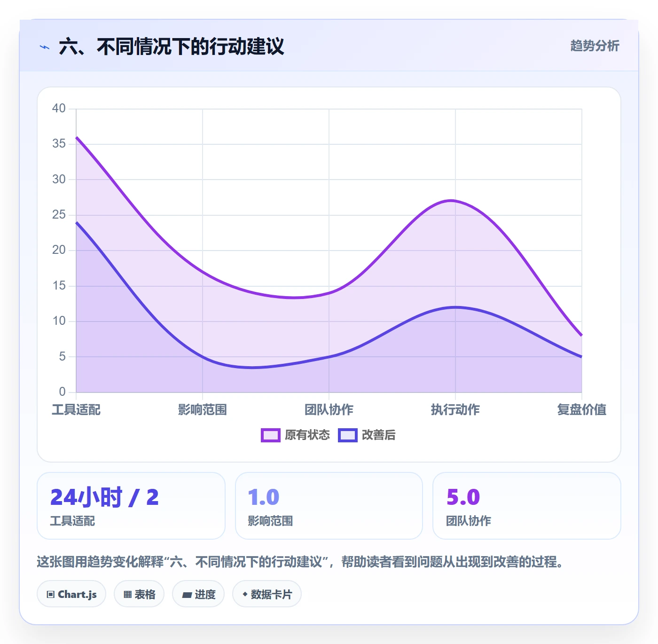This screenshot has height=644, width=658.
Task: Click the y-axis value 30
Action: click(59, 180)
